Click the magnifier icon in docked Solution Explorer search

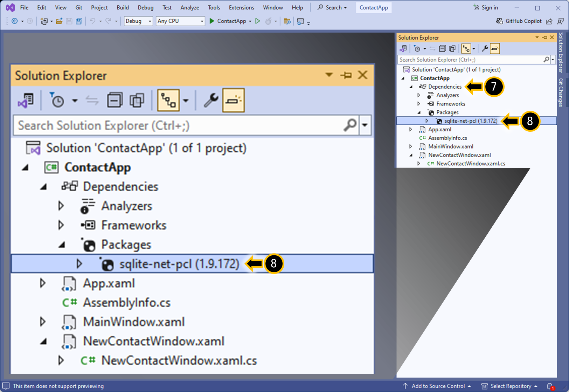pyautogui.click(x=546, y=60)
